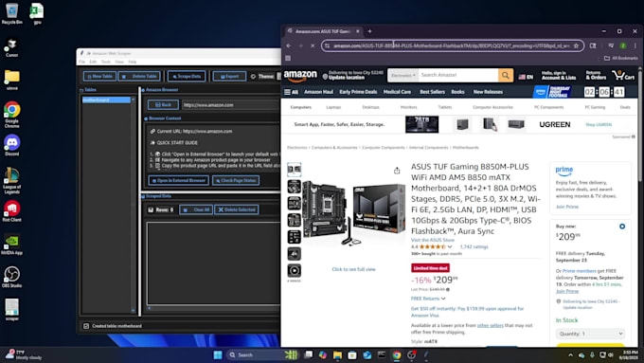The width and height of the screenshot is (644, 363).
Task: Open the product videos thumbnail
Action: 295,270
